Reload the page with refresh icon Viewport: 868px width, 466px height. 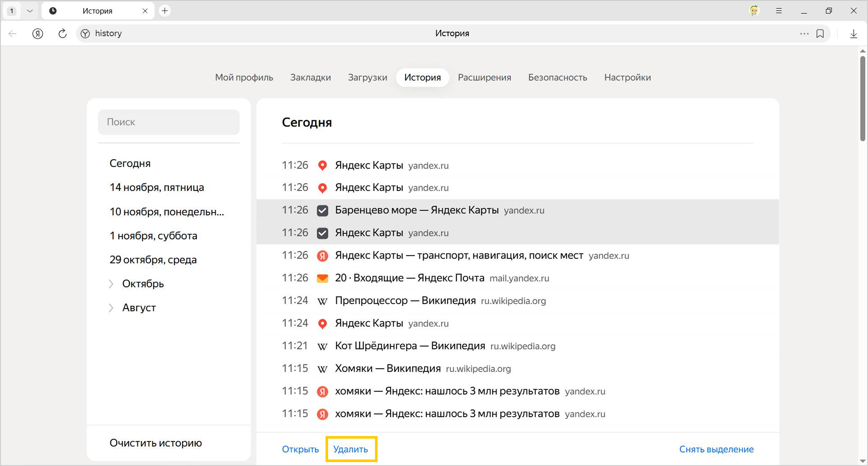(62, 33)
